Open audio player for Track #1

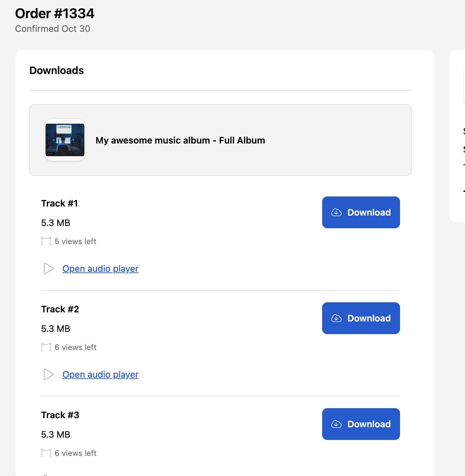click(100, 269)
